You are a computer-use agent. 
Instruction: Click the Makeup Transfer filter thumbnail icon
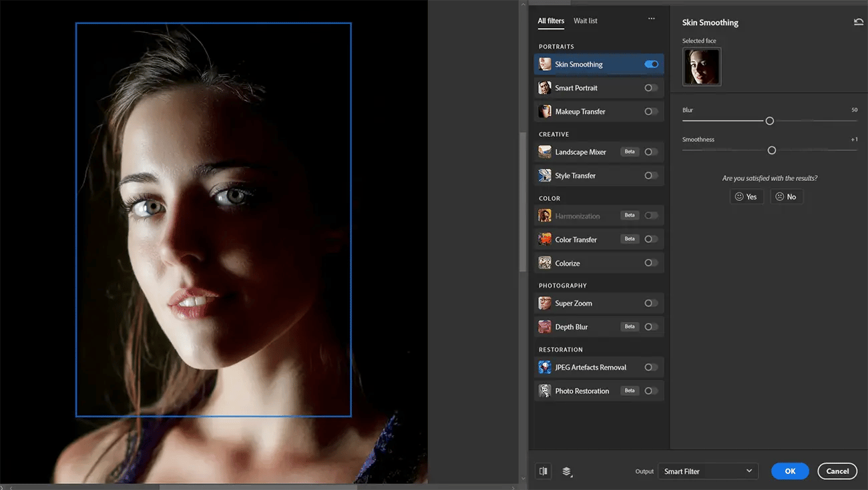(545, 111)
